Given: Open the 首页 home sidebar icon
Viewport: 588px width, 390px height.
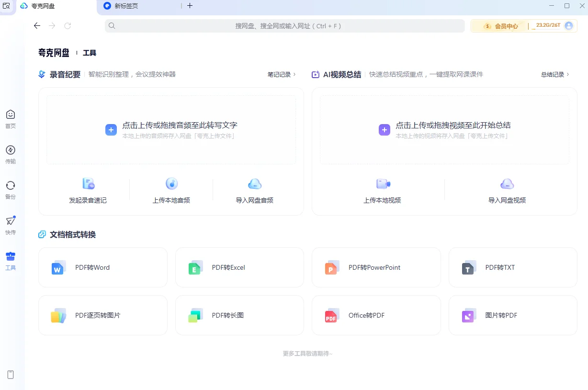Looking at the screenshot, I should click(11, 114).
